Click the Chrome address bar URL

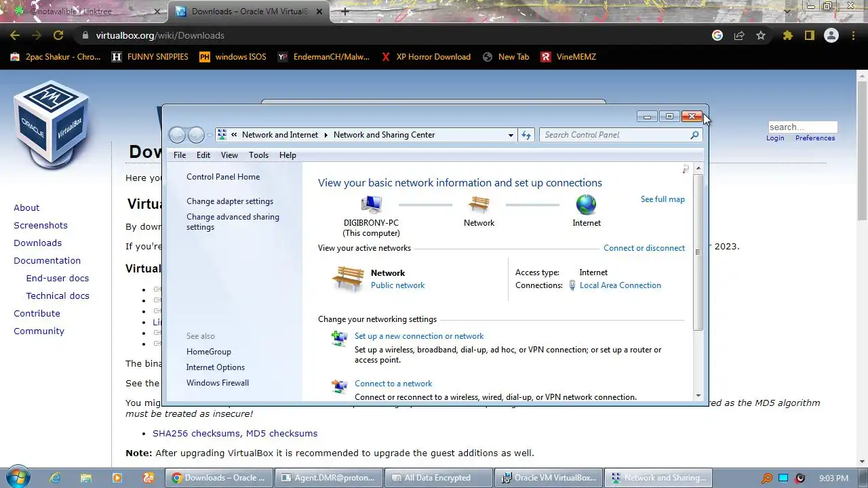160,35
